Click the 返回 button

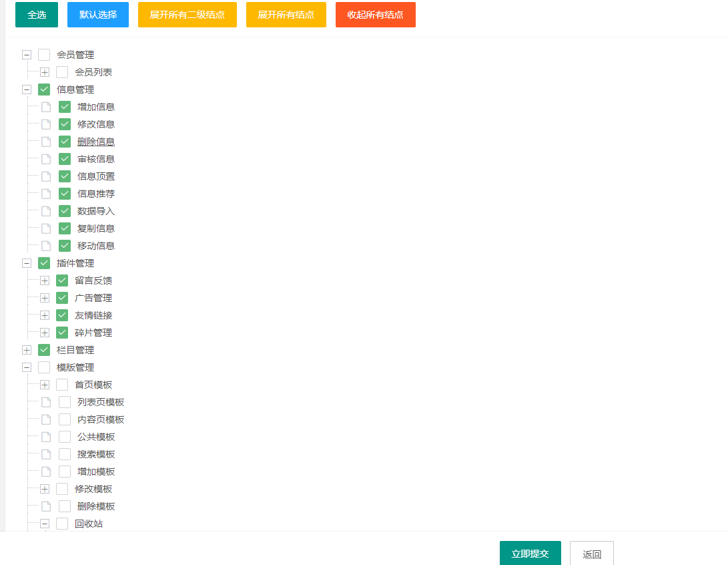coord(591,554)
